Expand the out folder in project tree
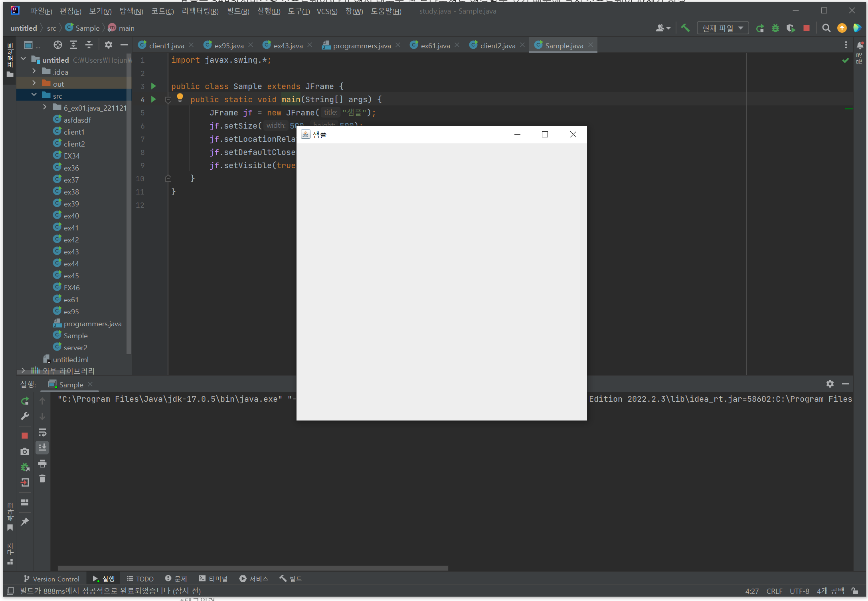 (34, 83)
